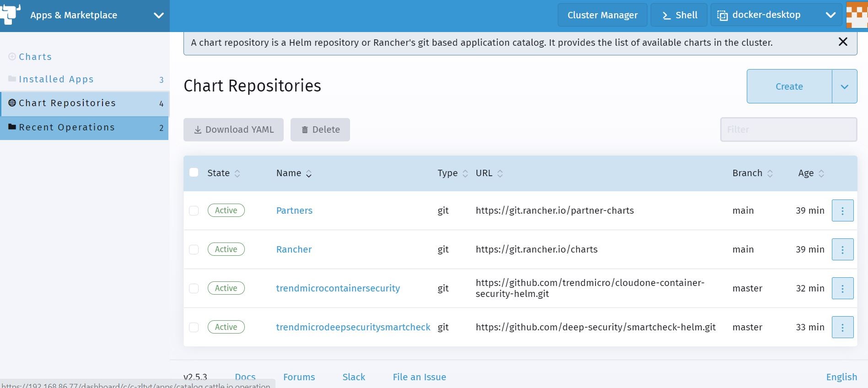Click the smartcheck-helm.git URL text
868x388 pixels.
pos(596,327)
